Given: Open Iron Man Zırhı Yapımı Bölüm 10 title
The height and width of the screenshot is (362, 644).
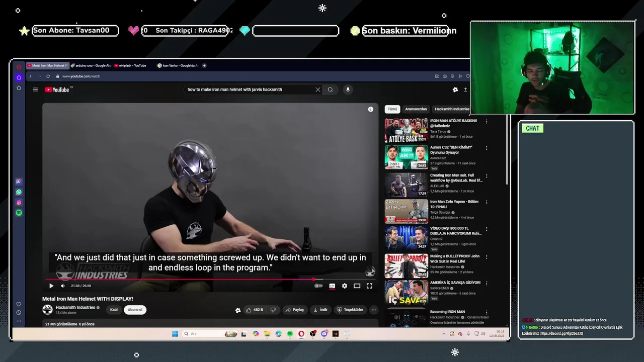Looking at the screenshot, I should coord(454,204).
